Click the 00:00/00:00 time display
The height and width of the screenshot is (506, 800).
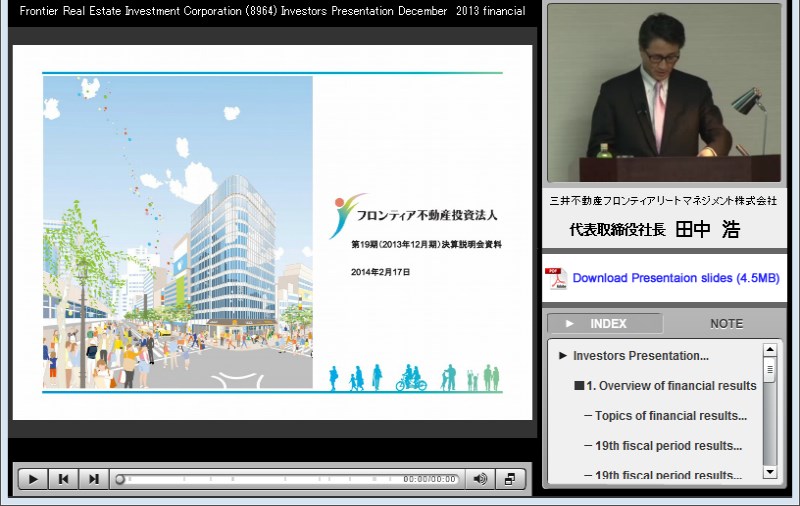(429, 479)
